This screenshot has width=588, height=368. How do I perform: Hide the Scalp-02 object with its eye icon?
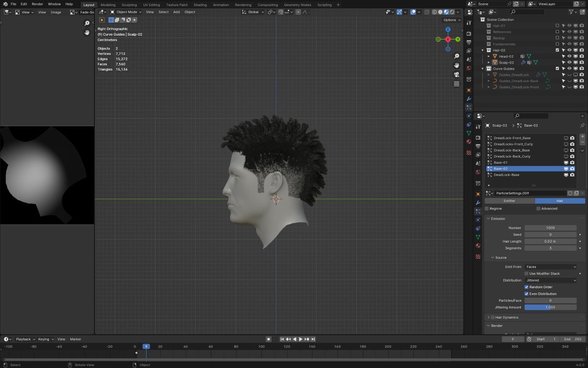pyautogui.click(x=569, y=62)
